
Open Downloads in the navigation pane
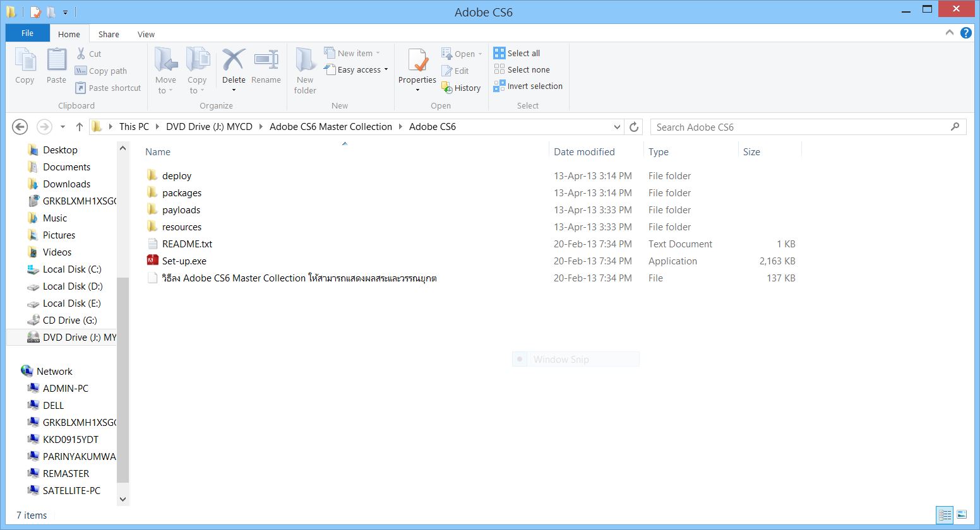[66, 184]
